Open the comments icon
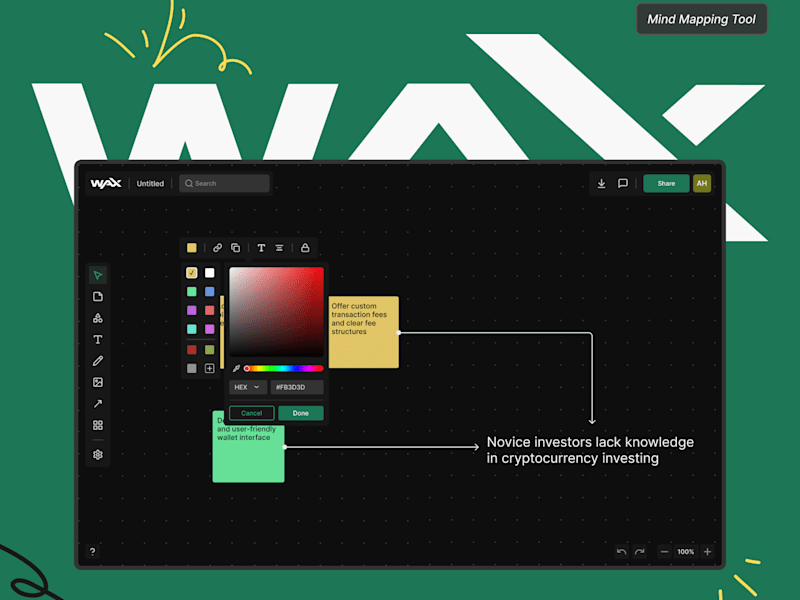Viewport: 800px width, 600px height. coord(622,183)
